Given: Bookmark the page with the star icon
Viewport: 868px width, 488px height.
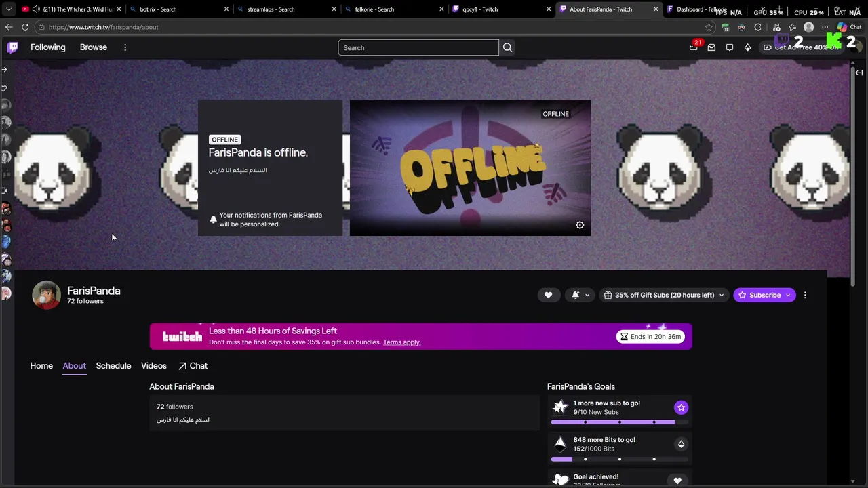Looking at the screenshot, I should (709, 27).
